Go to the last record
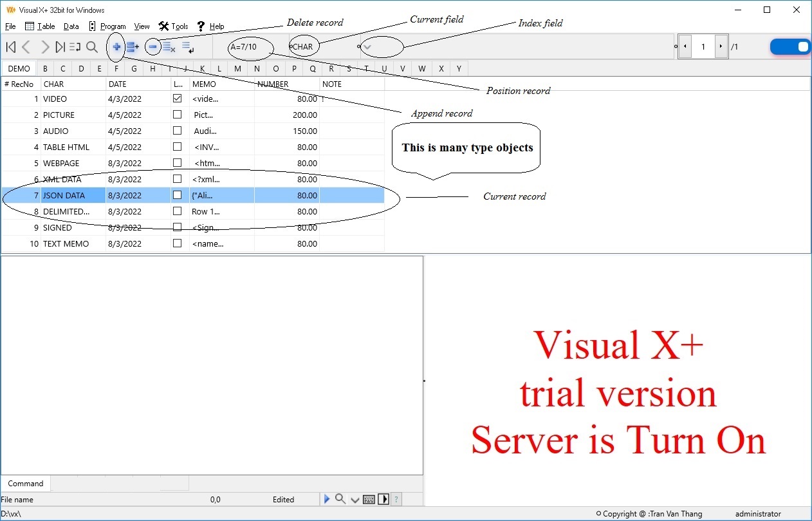The height and width of the screenshot is (521, 812). tap(60, 46)
